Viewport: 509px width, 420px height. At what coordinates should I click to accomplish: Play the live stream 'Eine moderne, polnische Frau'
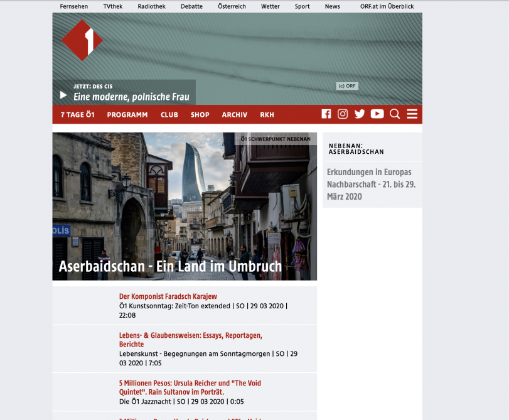click(x=63, y=95)
